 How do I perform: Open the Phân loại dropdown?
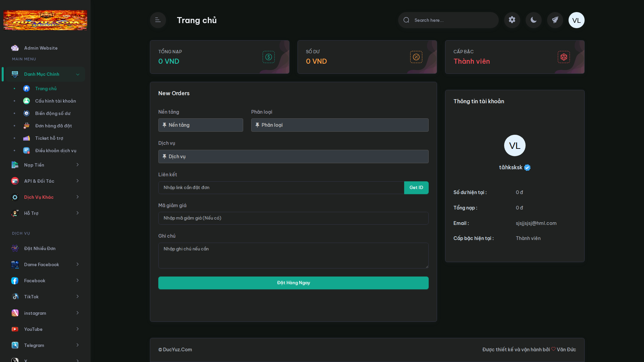(340, 125)
